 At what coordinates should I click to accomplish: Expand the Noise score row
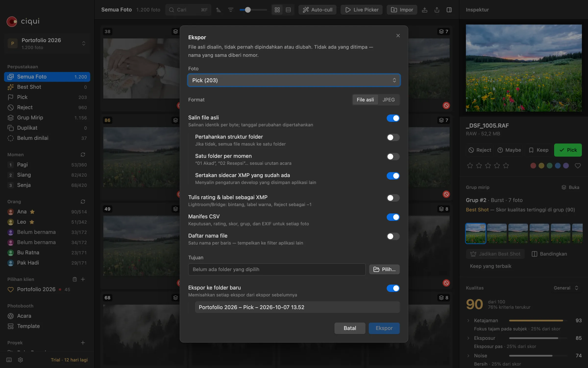coord(468,356)
